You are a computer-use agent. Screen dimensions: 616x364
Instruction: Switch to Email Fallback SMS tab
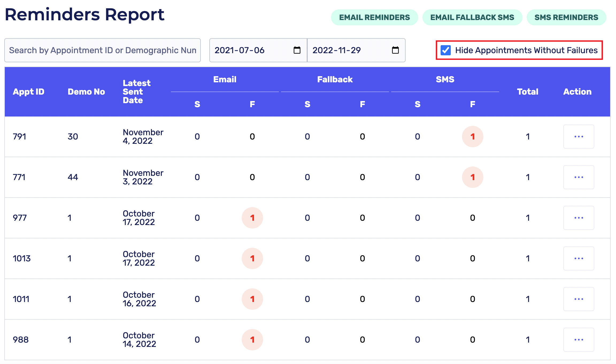472,18
